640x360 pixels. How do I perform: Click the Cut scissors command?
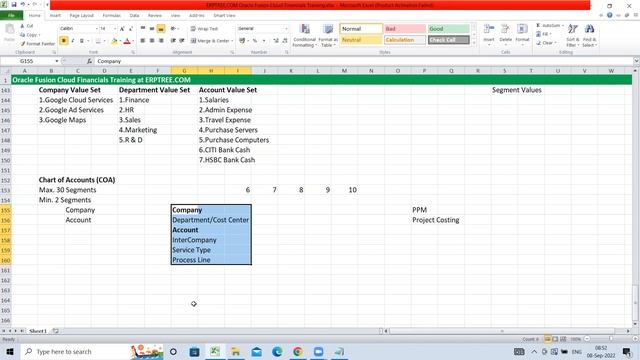point(27,26)
